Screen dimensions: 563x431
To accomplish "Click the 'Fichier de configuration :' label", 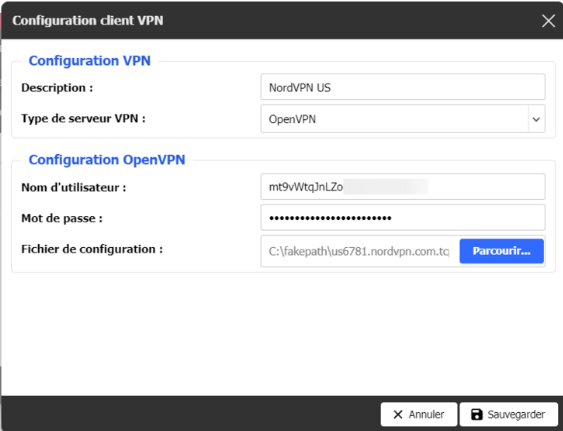I will [x=92, y=249].
